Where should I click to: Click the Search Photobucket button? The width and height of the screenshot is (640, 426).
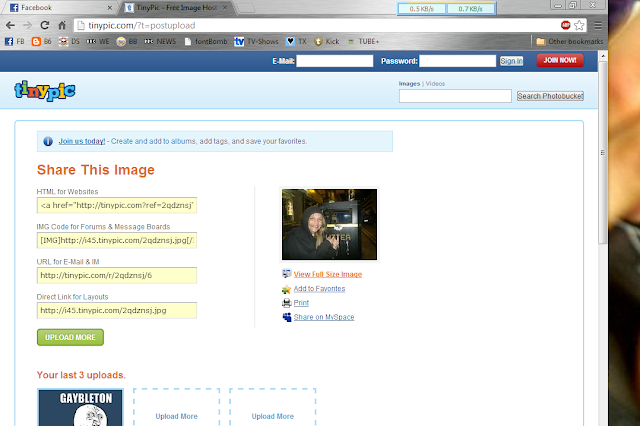pyautogui.click(x=550, y=96)
